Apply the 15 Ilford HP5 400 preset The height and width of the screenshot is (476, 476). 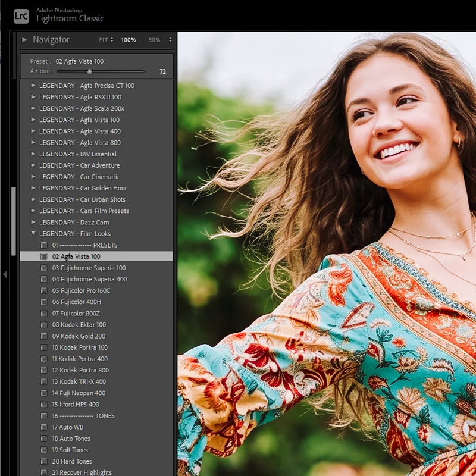76,405
